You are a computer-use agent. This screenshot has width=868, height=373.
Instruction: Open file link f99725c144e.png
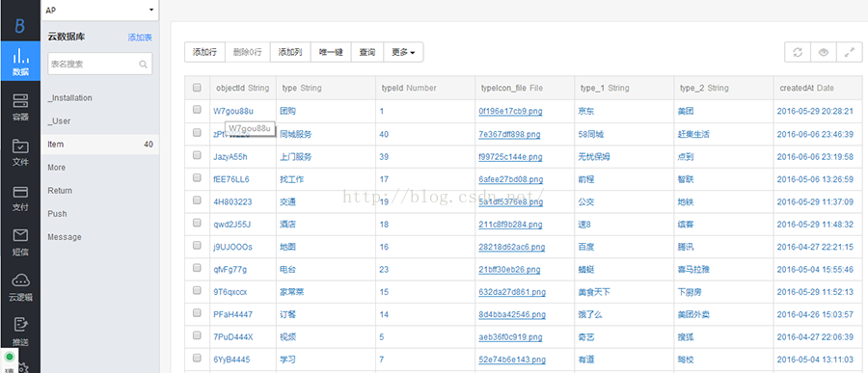click(x=510, y=157)
